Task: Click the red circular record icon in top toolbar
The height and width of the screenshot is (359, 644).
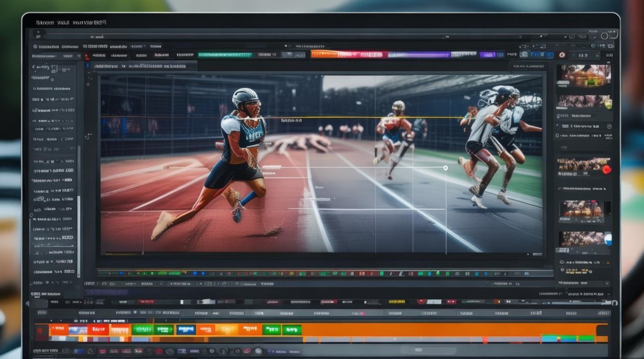Action: click(x=562, y=55)
